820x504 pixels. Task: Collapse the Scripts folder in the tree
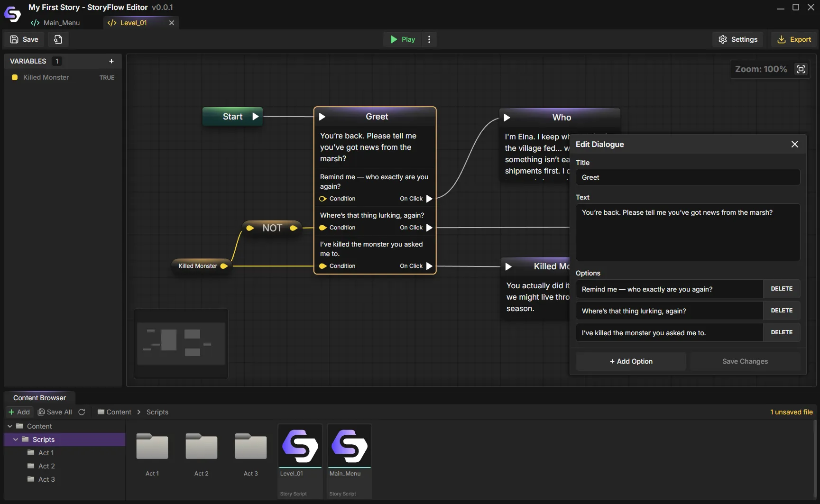16,440
